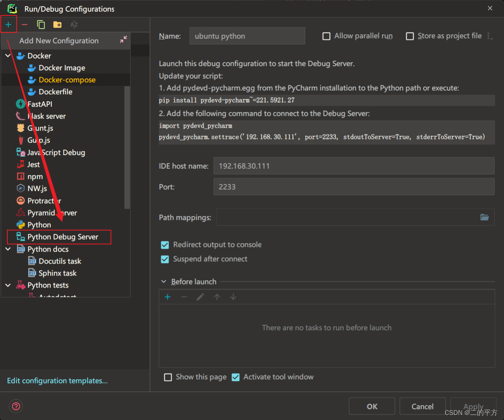Click the Gulp.js cup icon

pyautogui.click(x=21, y=140)
